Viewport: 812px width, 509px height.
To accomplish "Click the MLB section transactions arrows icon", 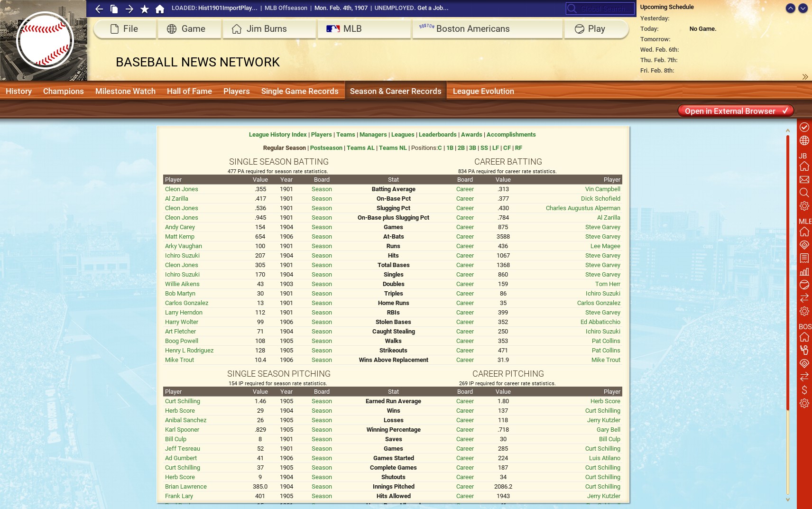I will click(x=804, y=298).
